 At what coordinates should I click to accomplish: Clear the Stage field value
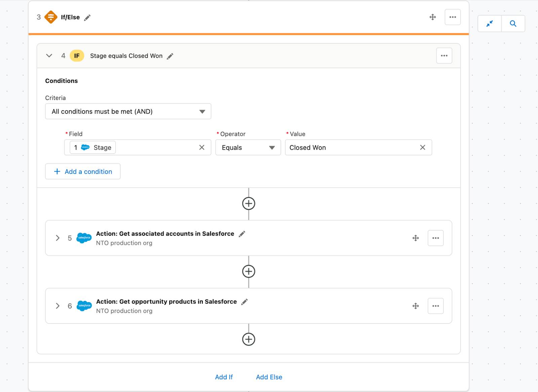point(202,147)
